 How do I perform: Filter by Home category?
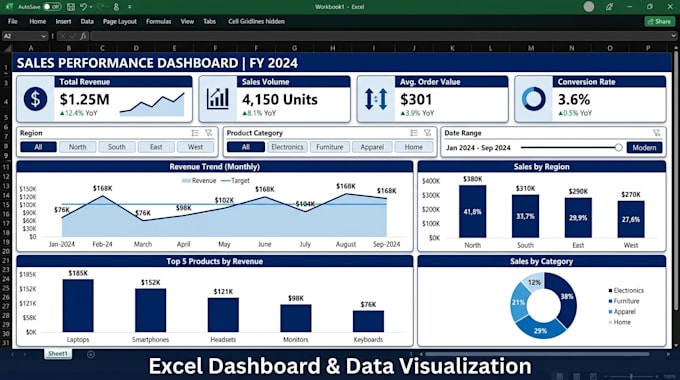pyautogui.click(x=414, y=147)
